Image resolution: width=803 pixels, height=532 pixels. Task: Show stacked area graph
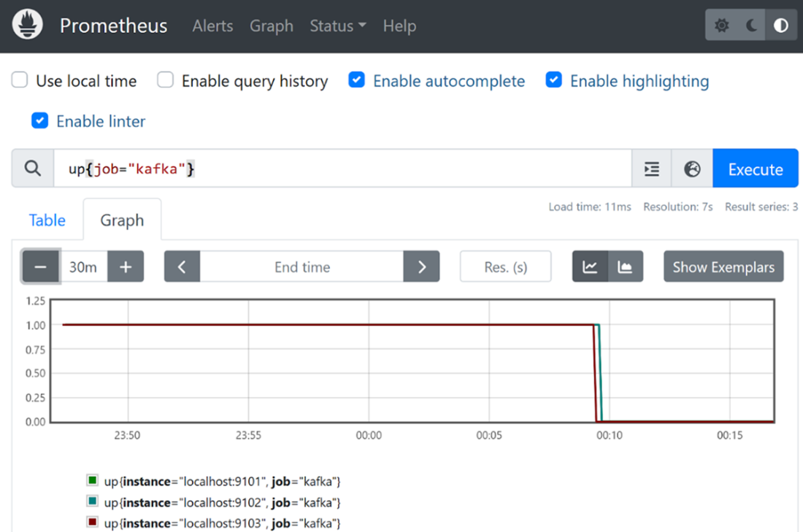tap(626, 266)
